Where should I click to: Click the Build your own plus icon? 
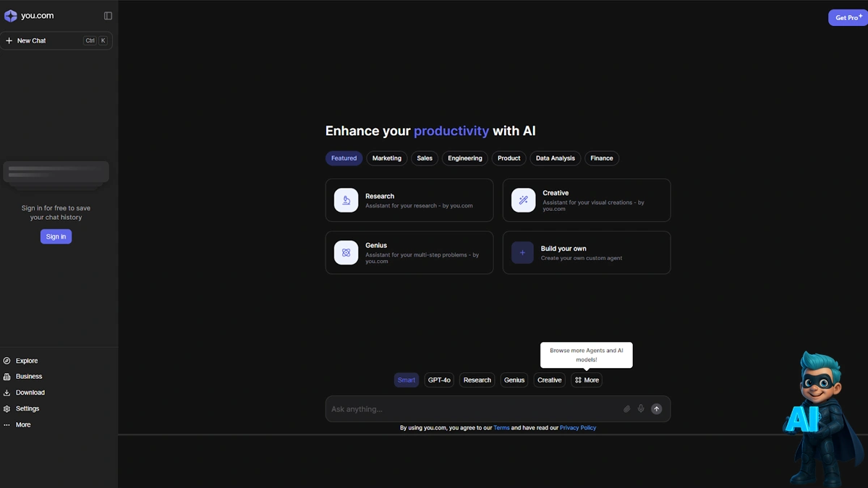point(522,253)
